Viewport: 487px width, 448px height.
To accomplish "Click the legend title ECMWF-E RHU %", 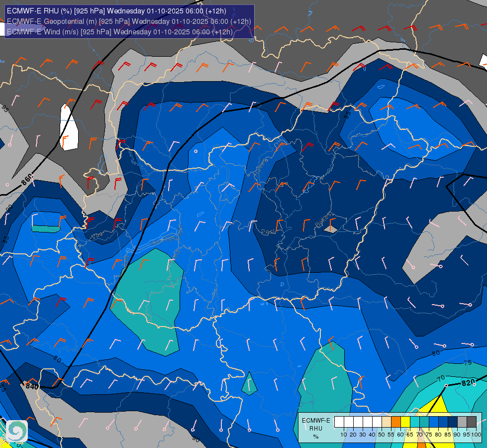I will pos(316,428).
